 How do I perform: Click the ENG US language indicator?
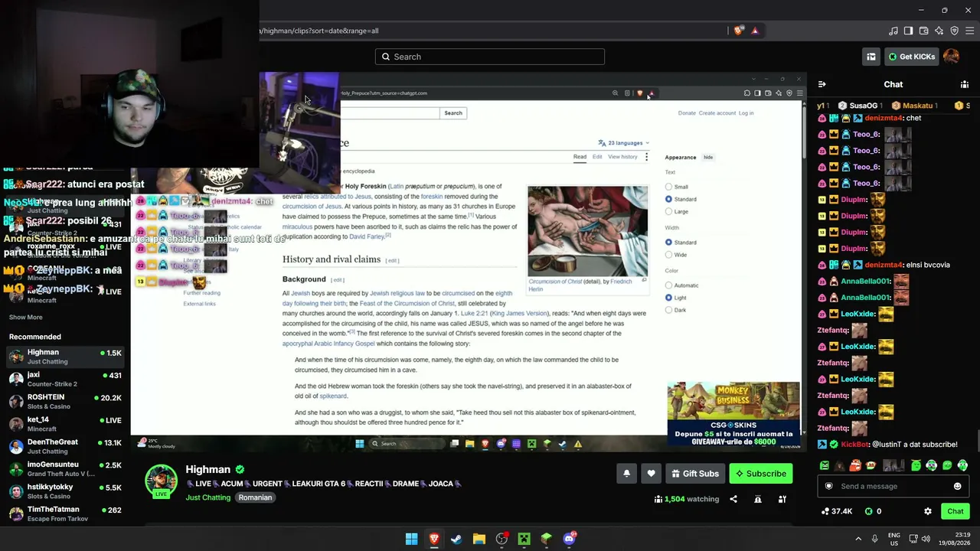(894, 539)
